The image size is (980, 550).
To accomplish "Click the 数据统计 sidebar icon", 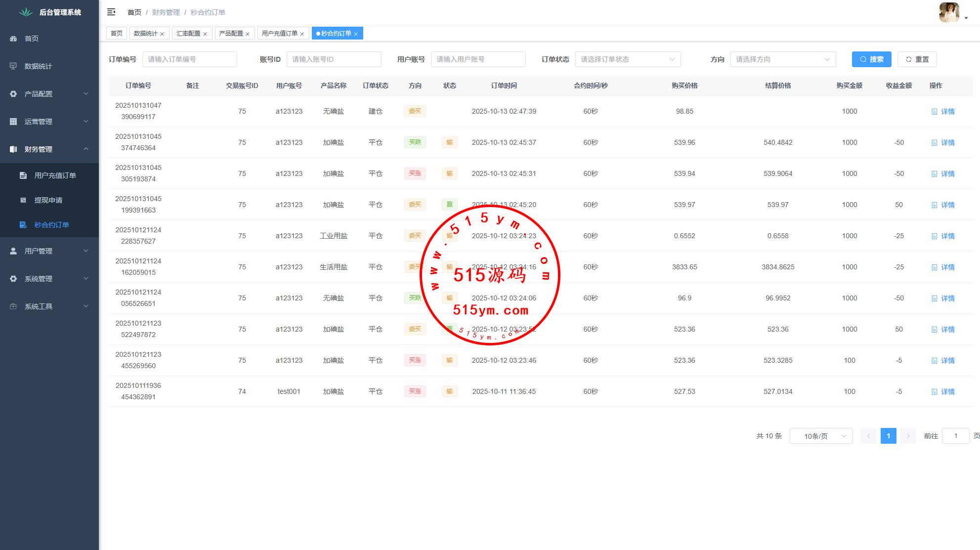I will point(13,66).
